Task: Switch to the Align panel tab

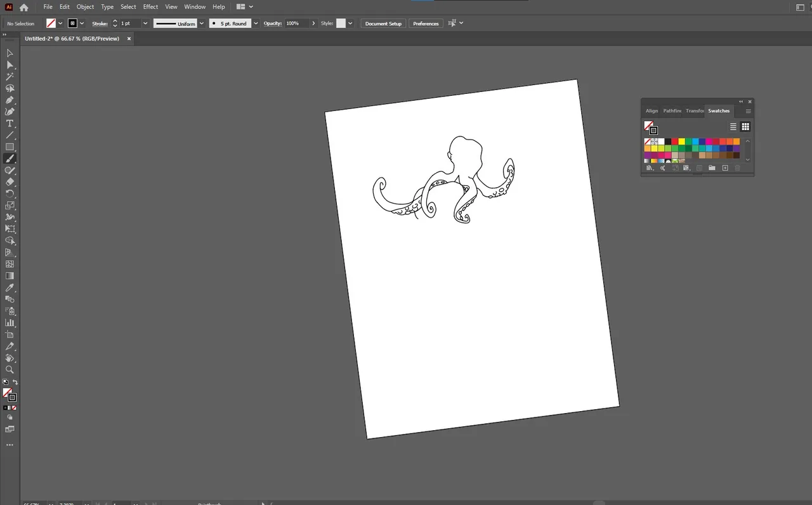Action: pos(652,111)
